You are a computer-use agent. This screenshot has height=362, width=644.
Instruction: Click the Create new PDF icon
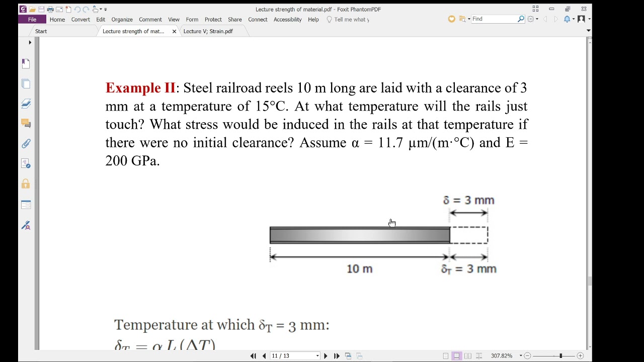click(x=68, y=9)
